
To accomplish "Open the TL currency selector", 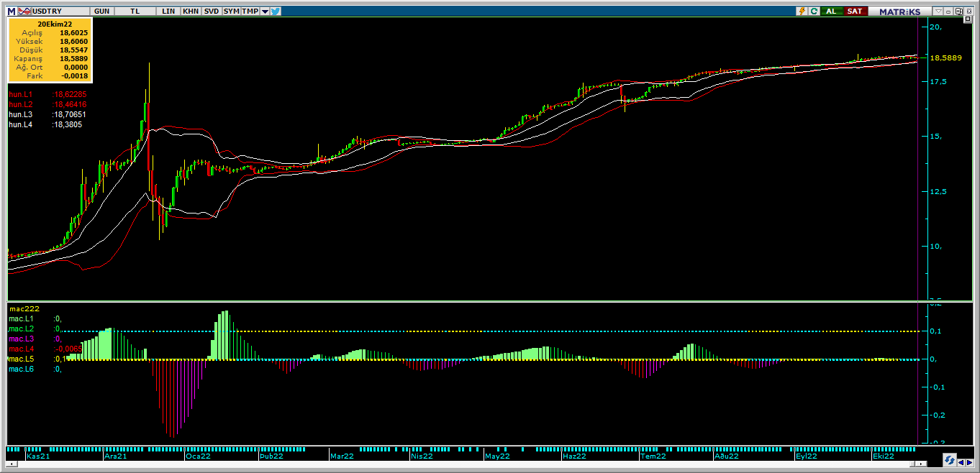I will pos(135,12).
